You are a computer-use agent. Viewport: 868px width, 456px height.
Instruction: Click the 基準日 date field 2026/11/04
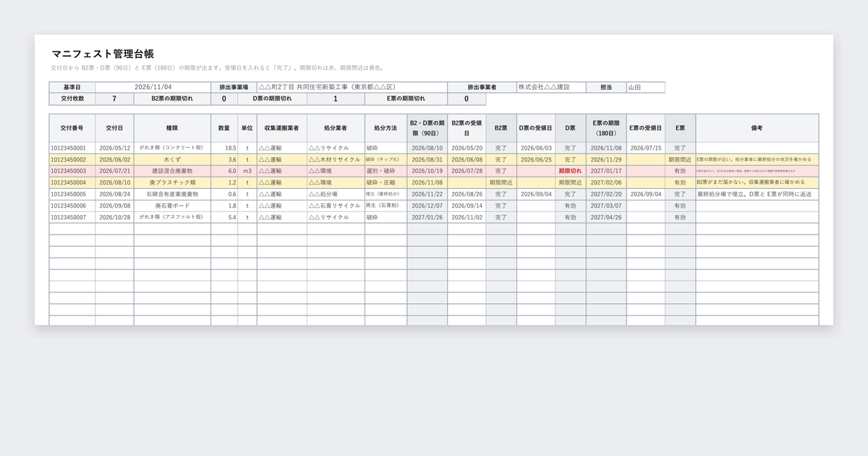click(x=153, y=88)
